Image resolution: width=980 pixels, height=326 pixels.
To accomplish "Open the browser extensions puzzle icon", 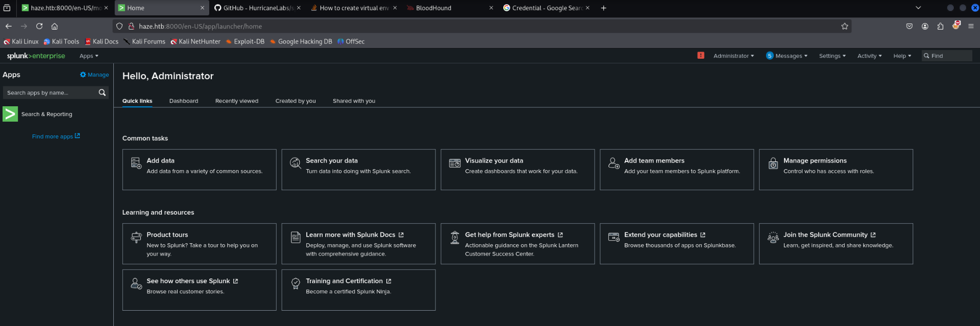I will coord(940,26).
